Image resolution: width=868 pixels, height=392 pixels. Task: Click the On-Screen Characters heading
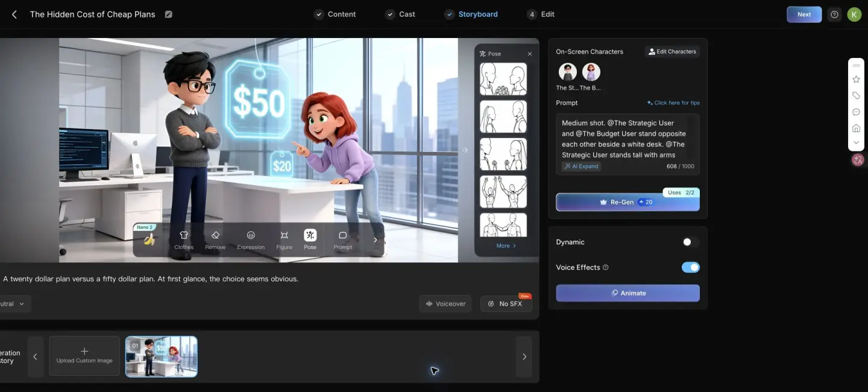point(590,52)
